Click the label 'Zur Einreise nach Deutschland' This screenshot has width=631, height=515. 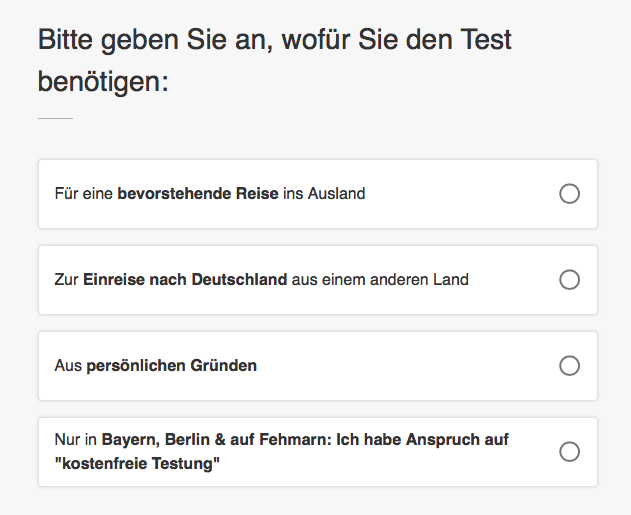(x=170, y=280)
